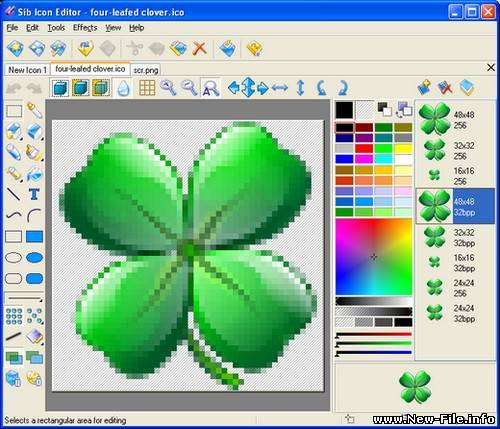This screenshot has height=429, width=500.
Task: Flip image vertically with double arrow
Action: point(300,88)
